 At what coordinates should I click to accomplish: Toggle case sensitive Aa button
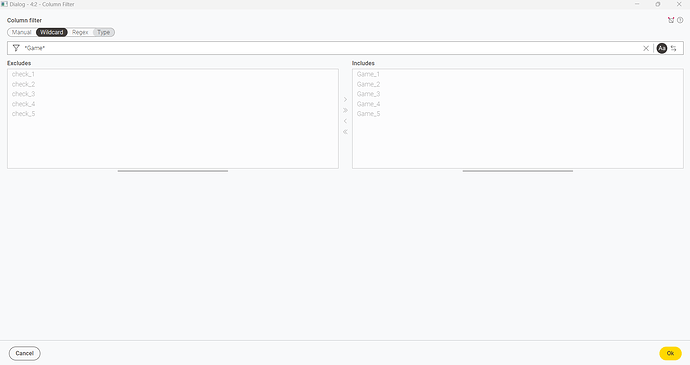pos(662,48)
